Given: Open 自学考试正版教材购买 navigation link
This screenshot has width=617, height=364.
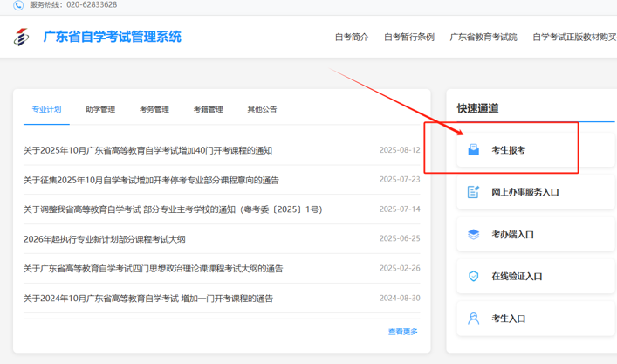Looking at the screenshot, I should [x=574, y=37].
